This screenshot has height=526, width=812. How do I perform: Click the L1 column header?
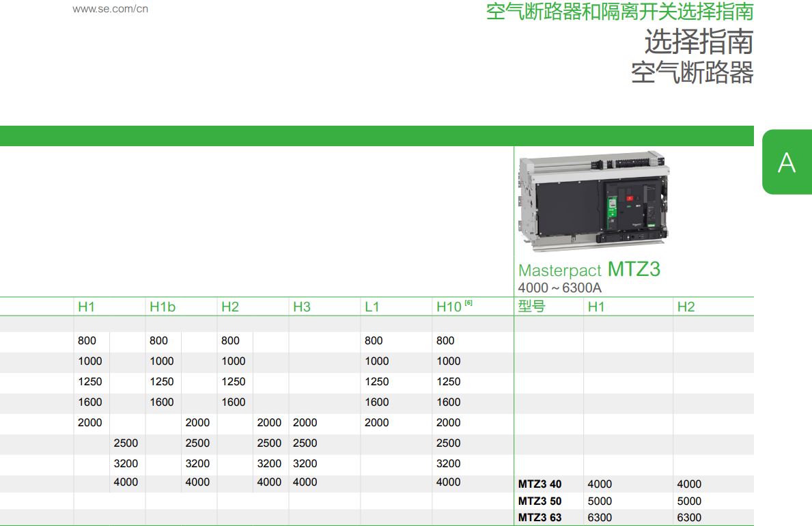click(x=372, y=307)
